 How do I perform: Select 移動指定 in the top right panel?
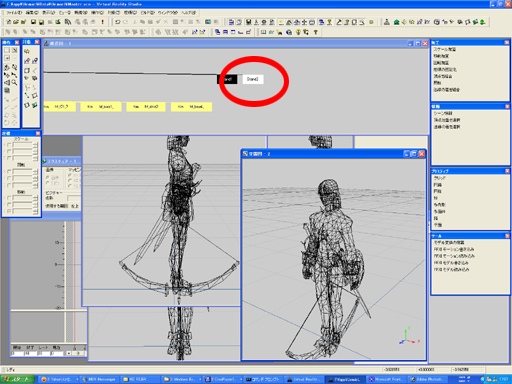[441, 56]
